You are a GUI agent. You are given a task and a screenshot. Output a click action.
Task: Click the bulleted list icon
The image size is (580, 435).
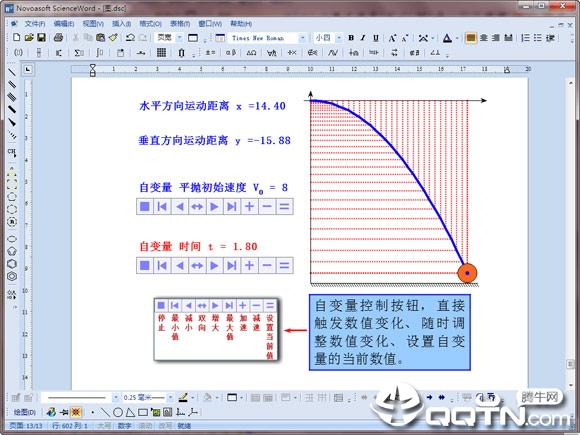pyautogui.click(x=538, y=38)
